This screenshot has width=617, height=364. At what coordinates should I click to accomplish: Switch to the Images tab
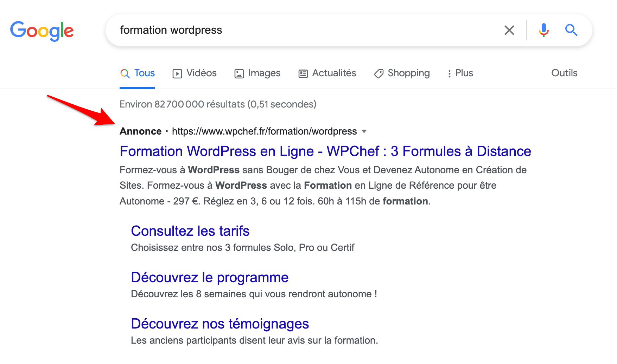[257, 73]
